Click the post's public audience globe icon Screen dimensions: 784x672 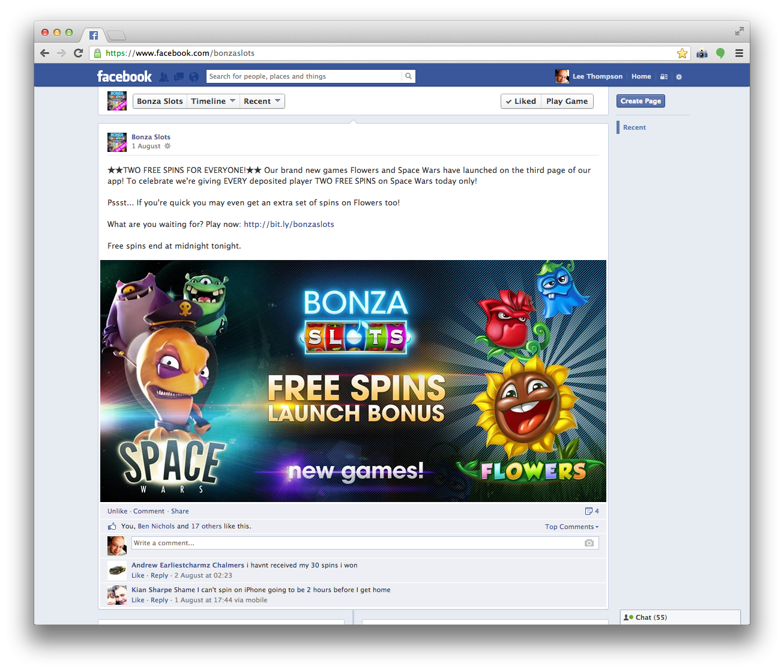click(167, 146)
